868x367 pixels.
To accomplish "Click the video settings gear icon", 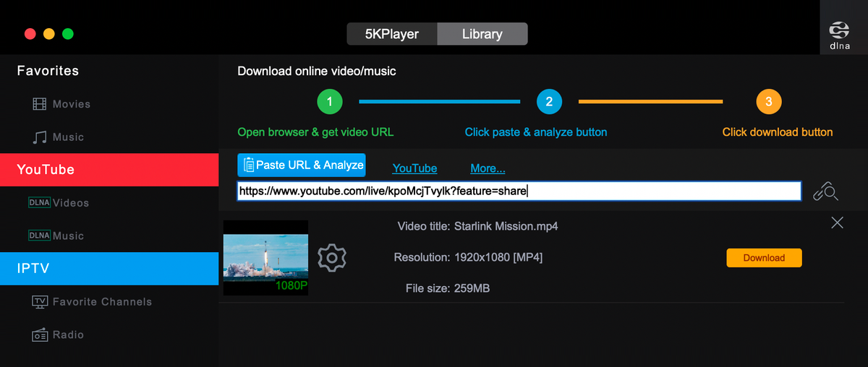I will [332, 257].
